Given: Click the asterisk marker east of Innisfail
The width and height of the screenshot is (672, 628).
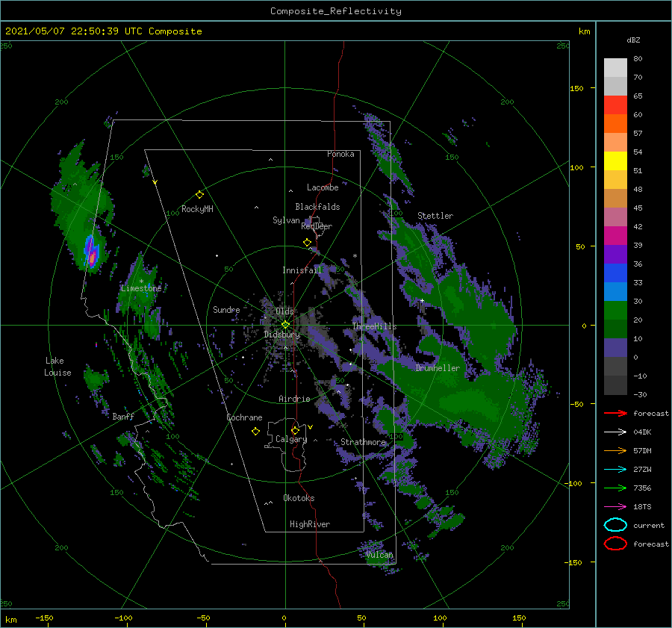Looking at the screenshot, I should 355,256.
